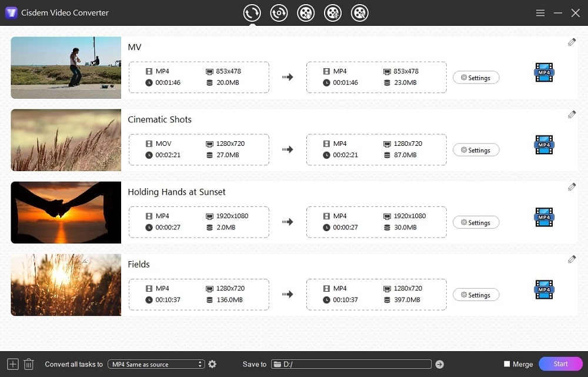Open the MP4 Same as source dropdown
This screenshot has height=377, width=588.
[156, 364]
